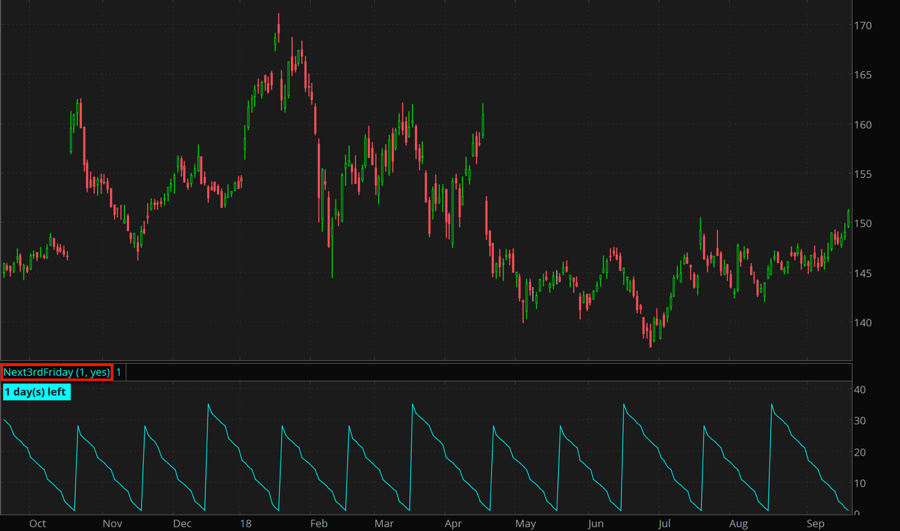Click the 165 price axis label
Image resolution: width=900 pixels, height=531 pixels.
tap(864, 75)
